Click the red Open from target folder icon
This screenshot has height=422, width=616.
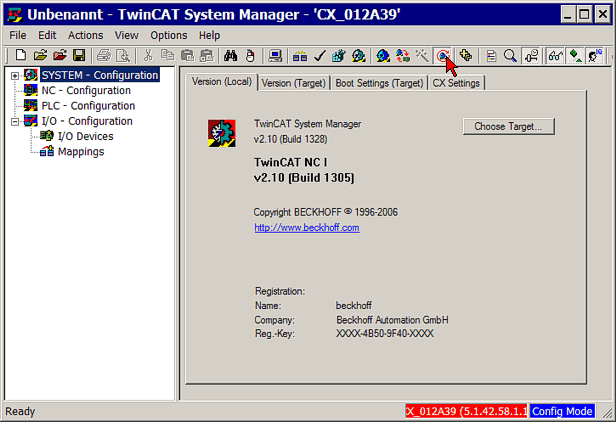[x=60, y=56]
